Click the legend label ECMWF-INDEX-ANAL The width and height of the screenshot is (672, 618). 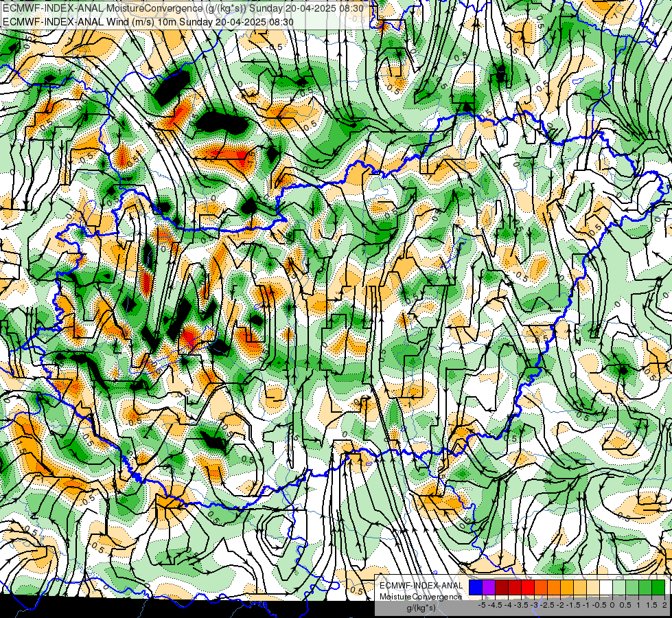pyautogui.click(x=421, y=586)
